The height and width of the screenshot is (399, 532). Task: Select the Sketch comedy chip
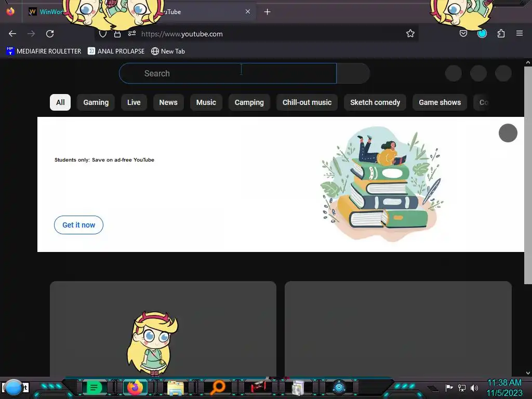click(375, 102)
